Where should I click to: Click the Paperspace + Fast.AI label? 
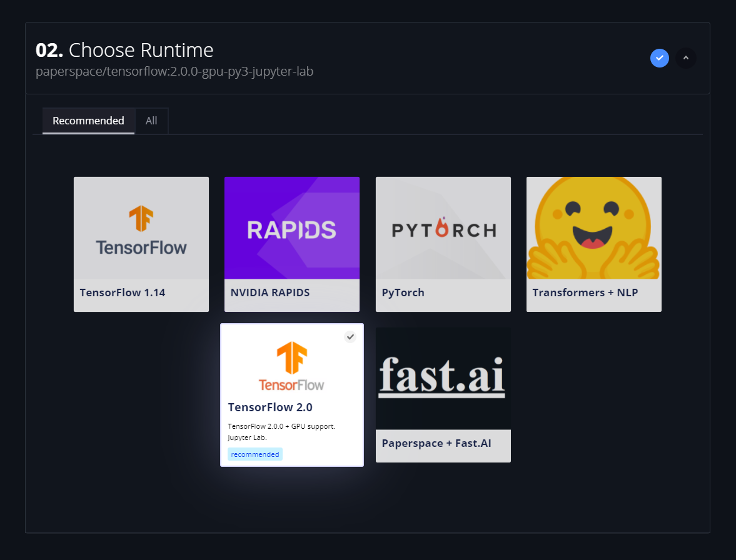[436, 443]
